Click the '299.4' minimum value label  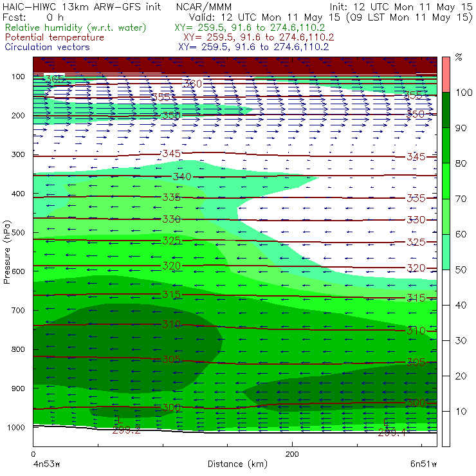pos(392,433)
